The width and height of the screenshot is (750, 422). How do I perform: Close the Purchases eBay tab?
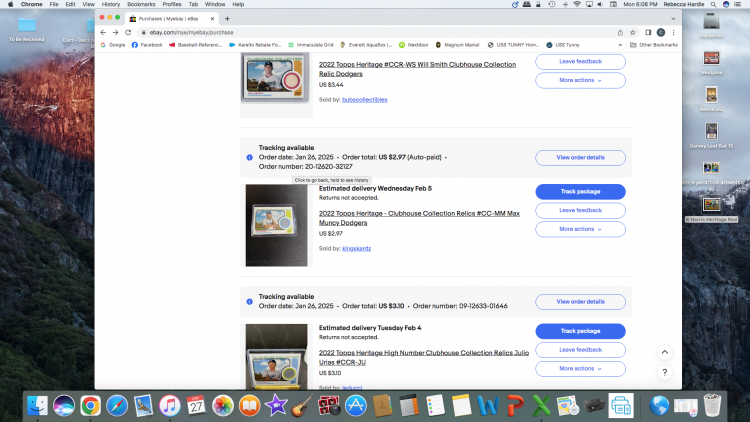pyautogui.click(x=212, y=19)
